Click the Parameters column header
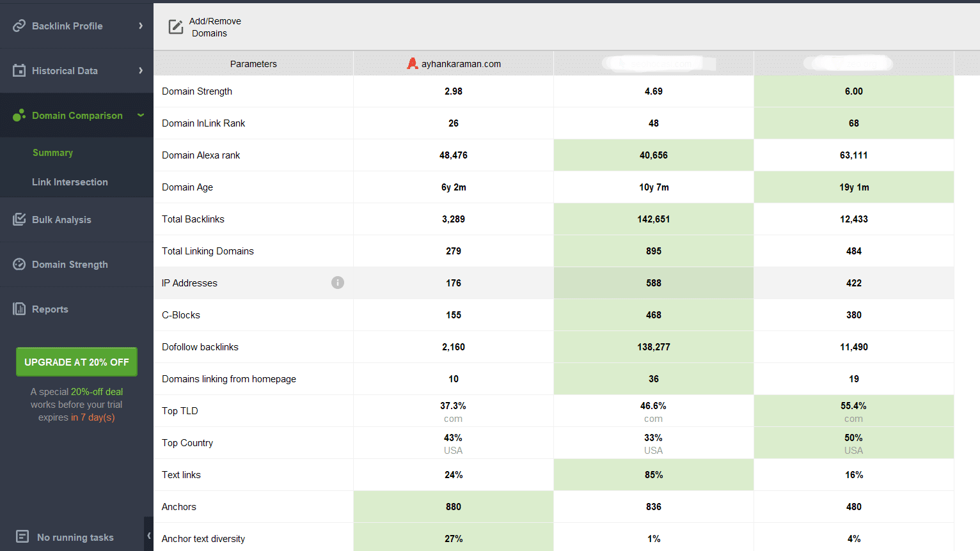 253,63
